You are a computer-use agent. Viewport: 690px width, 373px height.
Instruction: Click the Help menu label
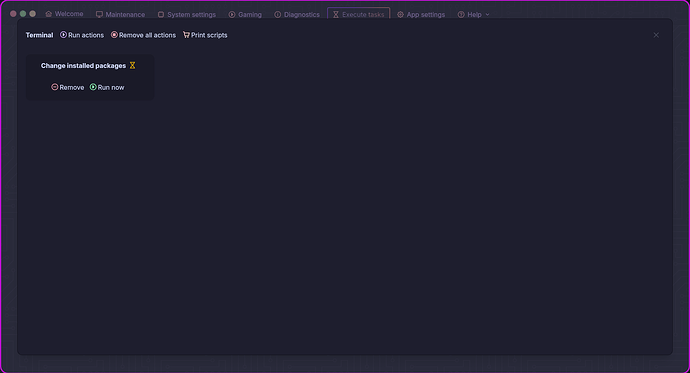click(x=474, y=15)
